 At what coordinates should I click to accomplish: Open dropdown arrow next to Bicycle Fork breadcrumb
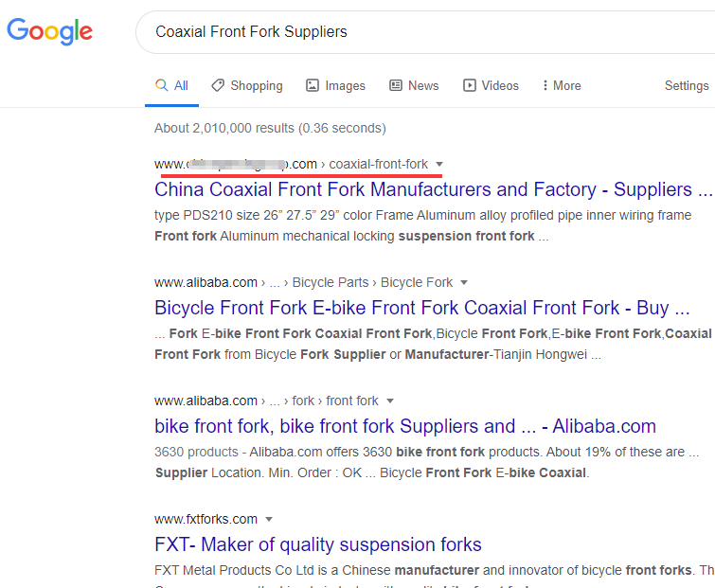(x=463, y=283)
